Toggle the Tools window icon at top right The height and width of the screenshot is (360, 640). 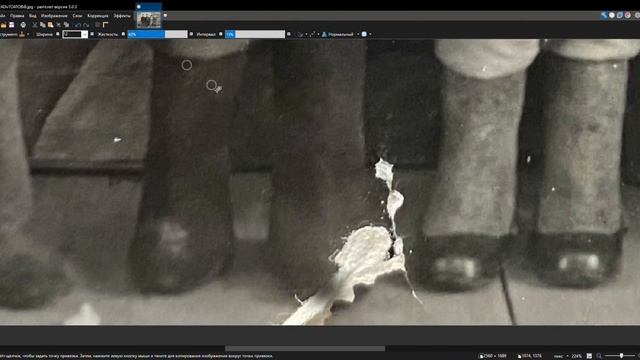point(604,15)
